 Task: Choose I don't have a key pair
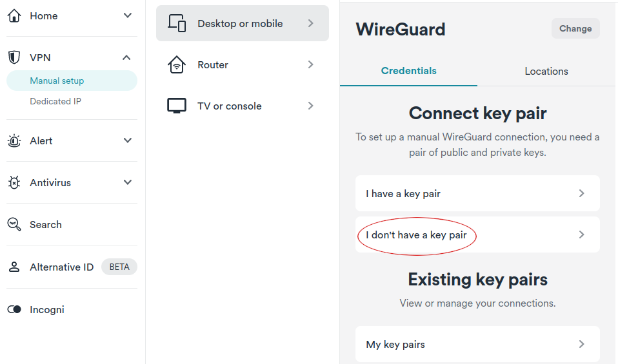point(477,235)
